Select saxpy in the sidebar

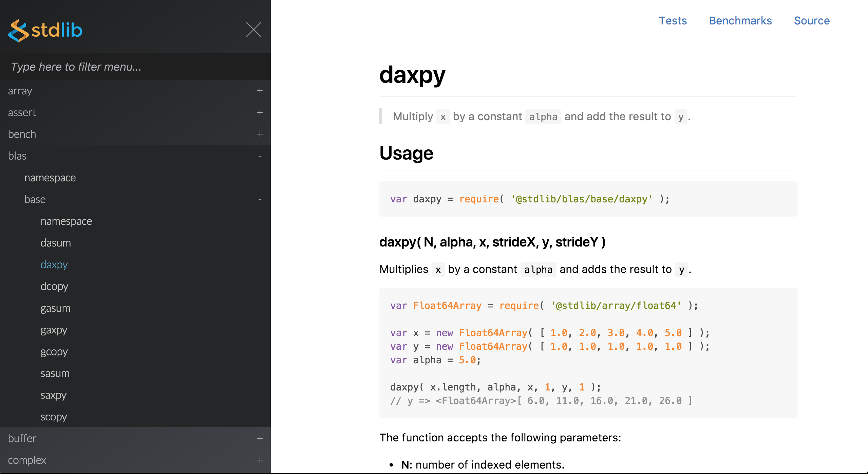53,395
